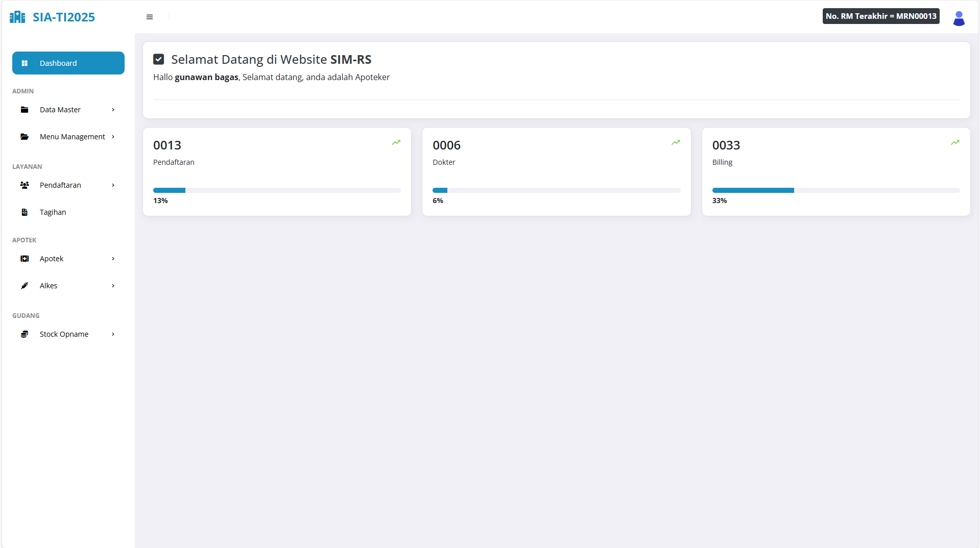Click the SIA-TI2025 brand link
980x548 pixels.
(x=53, y=17)
